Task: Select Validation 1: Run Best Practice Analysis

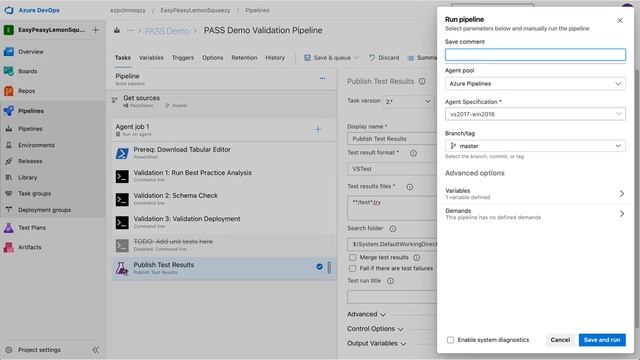Action: pos(224,176)
